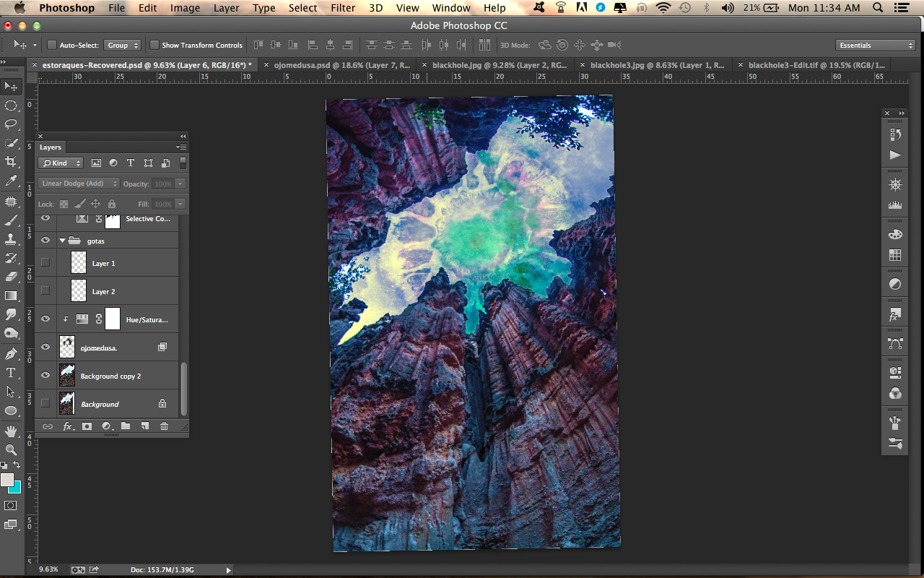Hide the gotas group
Image resolution: width=924 pixels, height=578 pixels.
(45, 241)
